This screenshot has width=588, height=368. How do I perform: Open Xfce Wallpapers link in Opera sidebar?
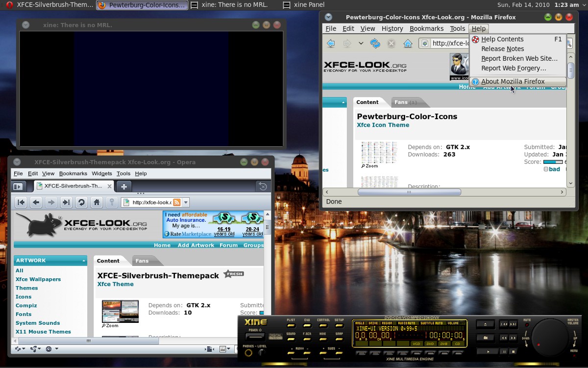38,279
